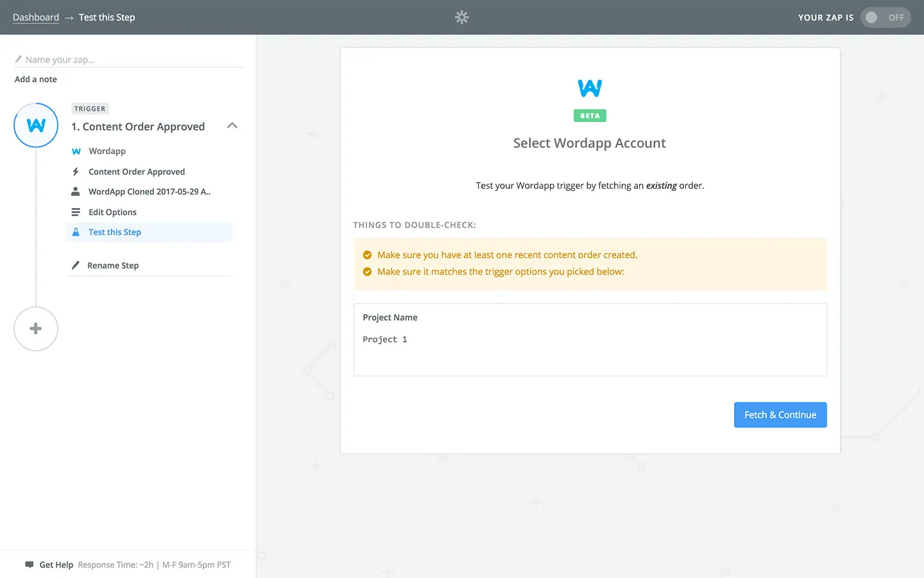924x578 pixels.
Task: Click Add a note
Action: (36, 79)
